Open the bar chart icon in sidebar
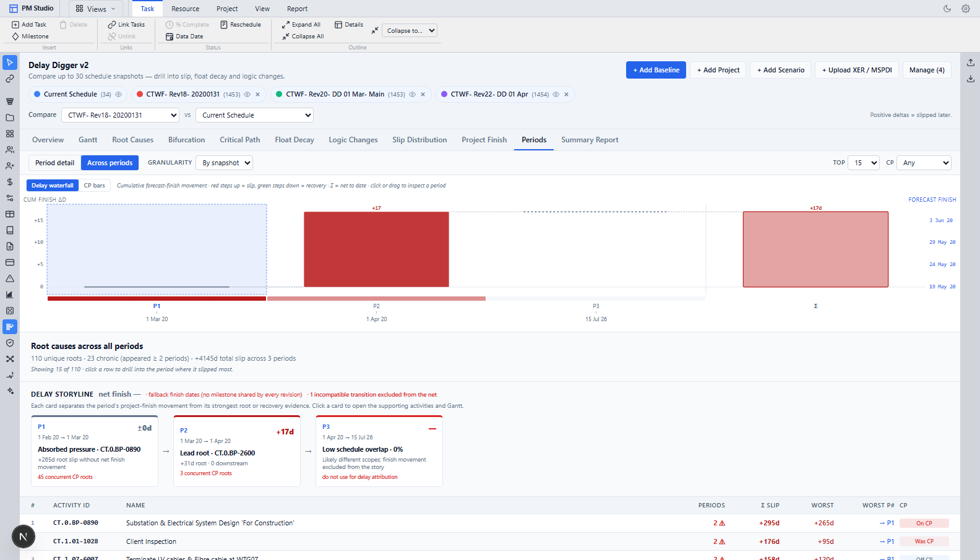Viewport: 980px width, 560px height. click(10, 295)
